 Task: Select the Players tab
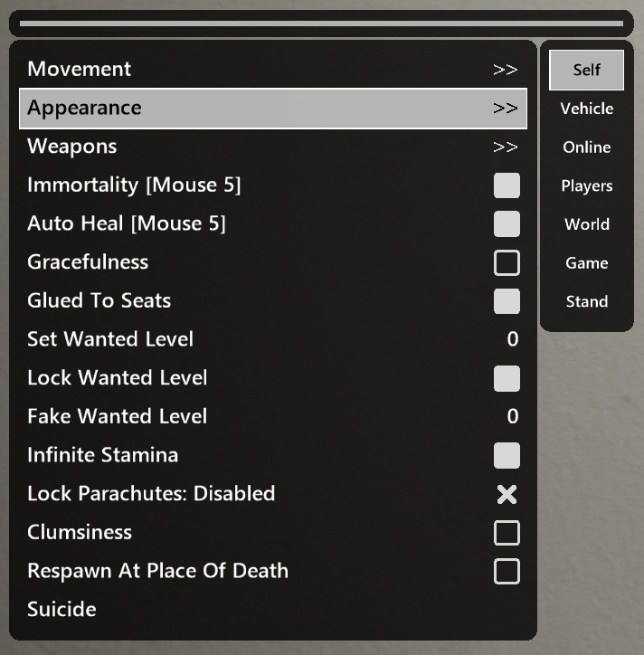click(586, 186)
